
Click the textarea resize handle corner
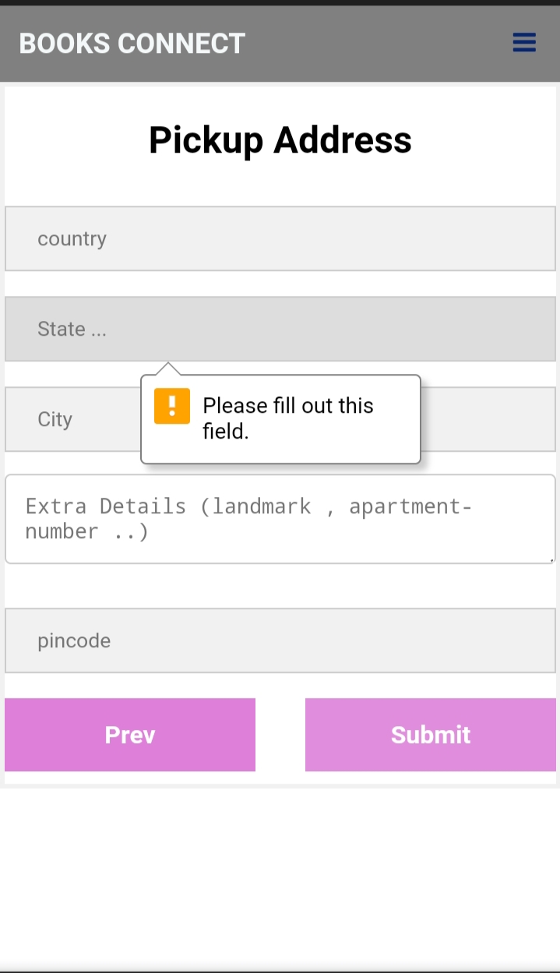click(x=551, y=559)
